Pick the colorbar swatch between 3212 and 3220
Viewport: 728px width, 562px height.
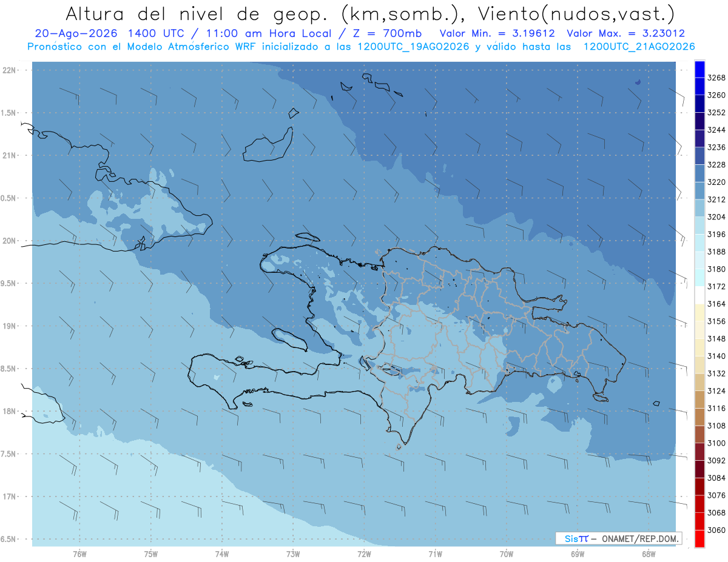tap(699, 190)
